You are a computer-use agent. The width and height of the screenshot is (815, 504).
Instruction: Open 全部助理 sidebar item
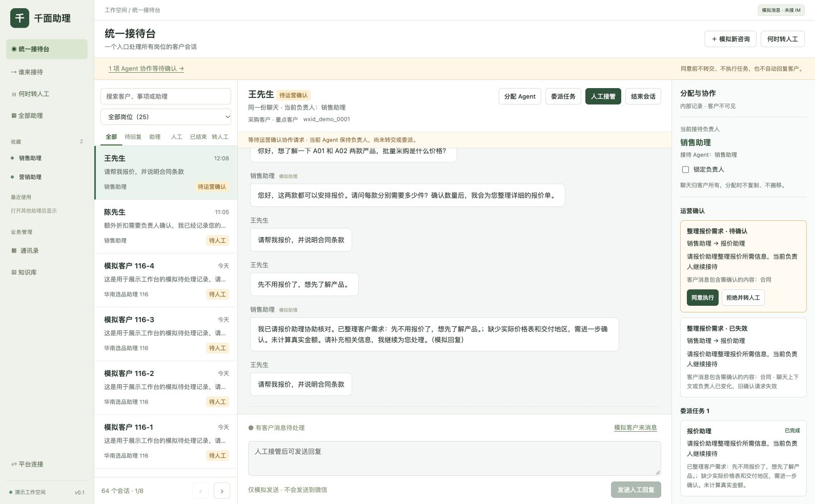(47, 116)
